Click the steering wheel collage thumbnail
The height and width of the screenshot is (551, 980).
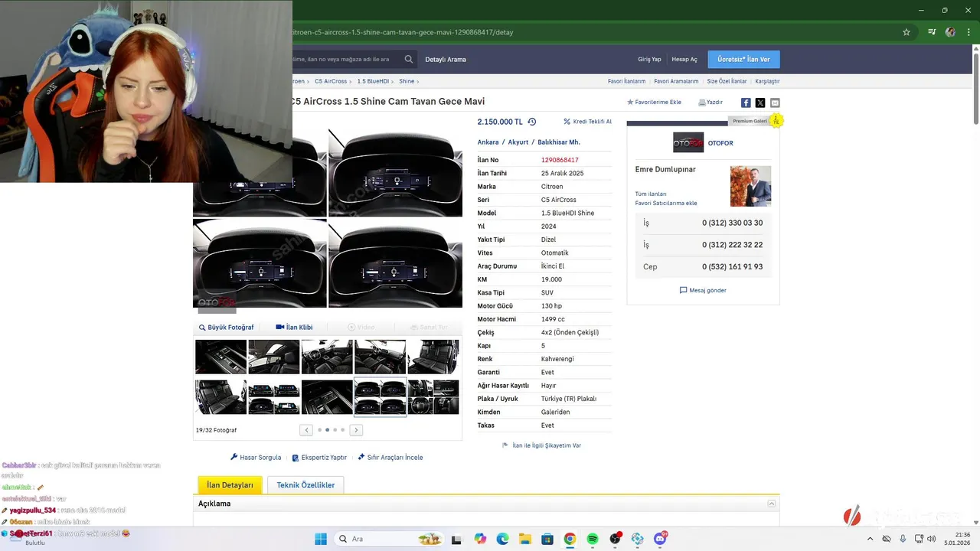[x=433, y=397]
